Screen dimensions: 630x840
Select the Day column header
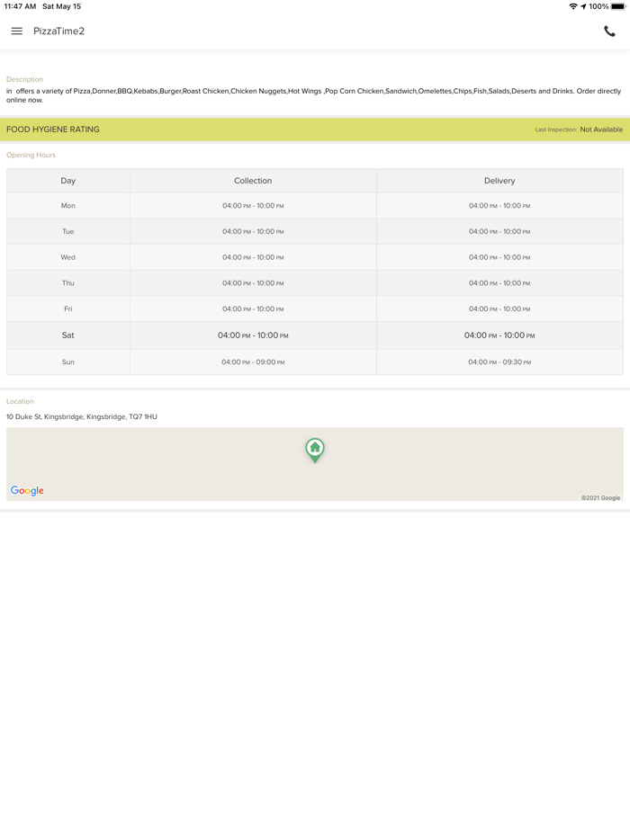click(68, 181)
